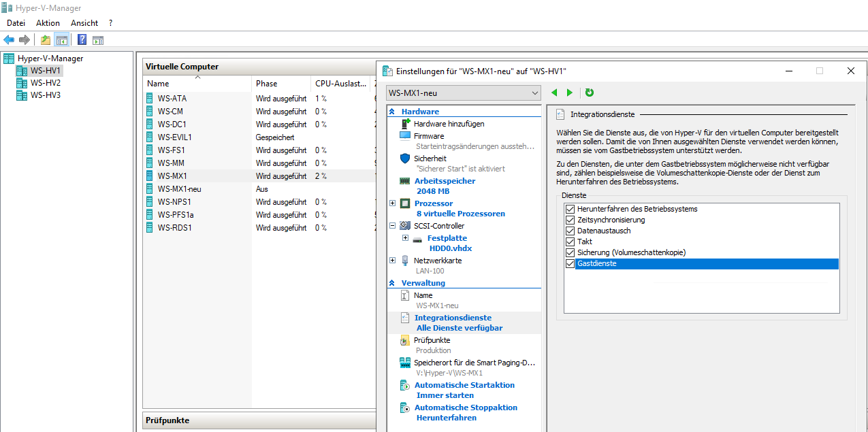Sort VMs by Name column header
Image resolution: width=868 pixels, height=432 pixels.
pyautogui.click(x=197, y=83)
